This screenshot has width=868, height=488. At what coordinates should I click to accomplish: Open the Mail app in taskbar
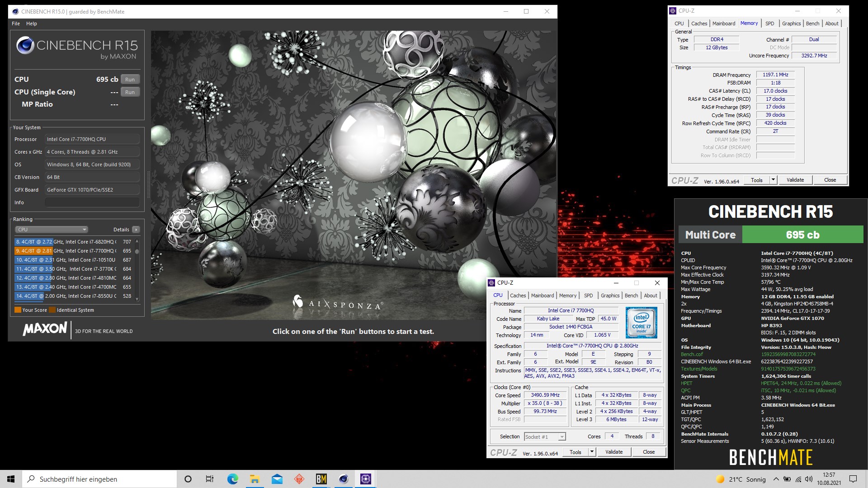pyautogui.click(x=277, y=479)
